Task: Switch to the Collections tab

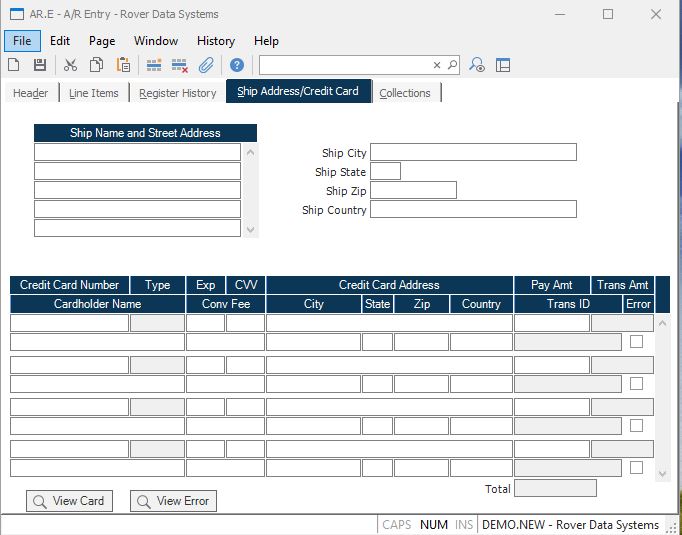Action: point(405,93)
